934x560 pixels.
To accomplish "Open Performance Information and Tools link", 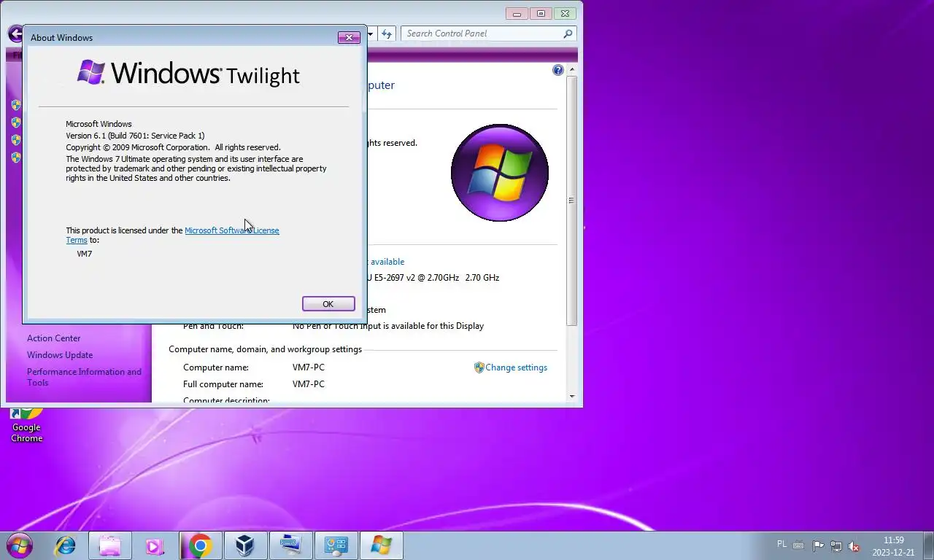I will click(x=84, y=377).
